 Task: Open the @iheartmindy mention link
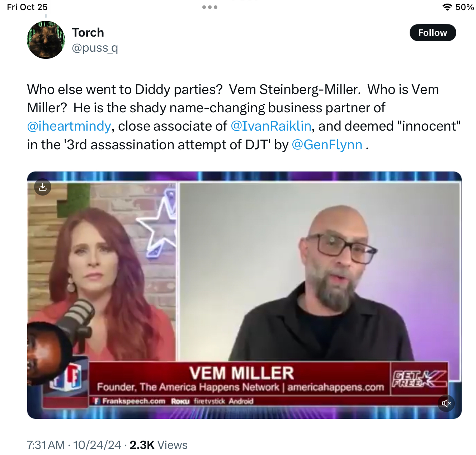[x=69, y=126]
